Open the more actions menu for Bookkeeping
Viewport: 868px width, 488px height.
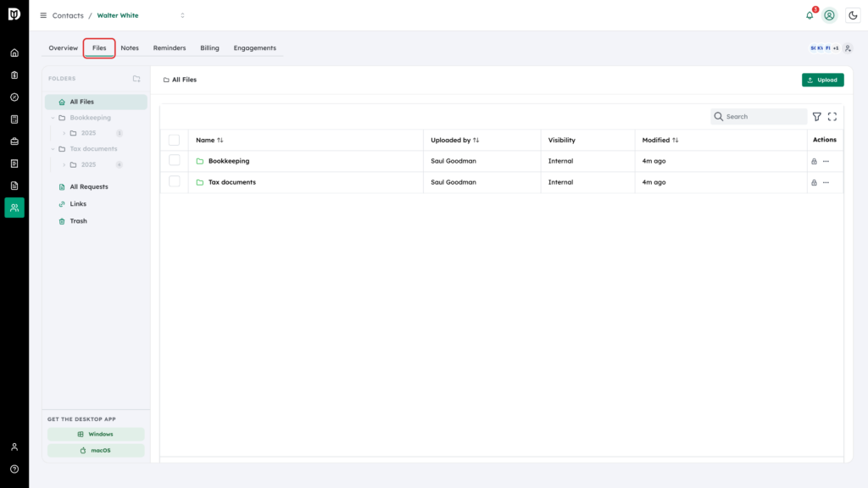[826, 162]
